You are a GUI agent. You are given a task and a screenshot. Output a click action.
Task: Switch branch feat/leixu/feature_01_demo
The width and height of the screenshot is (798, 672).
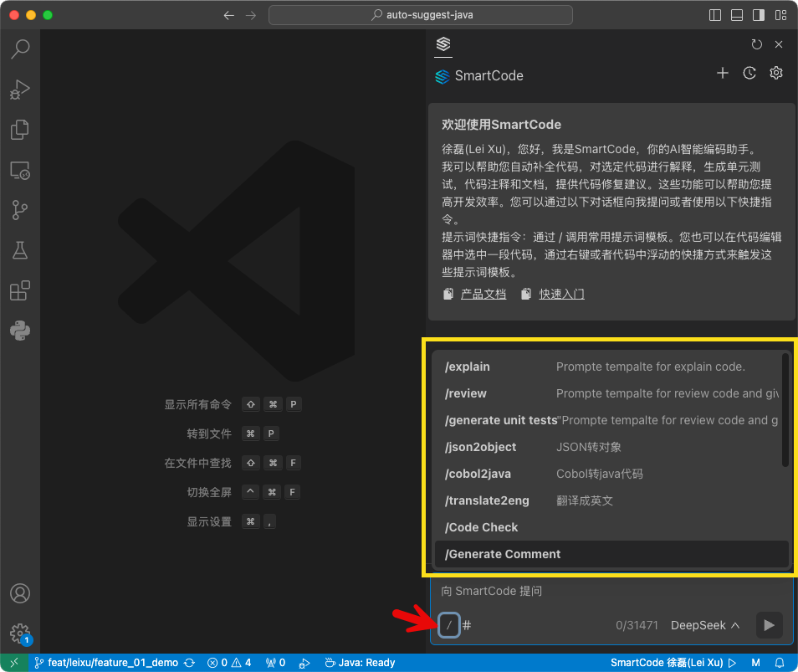point(106,662)
